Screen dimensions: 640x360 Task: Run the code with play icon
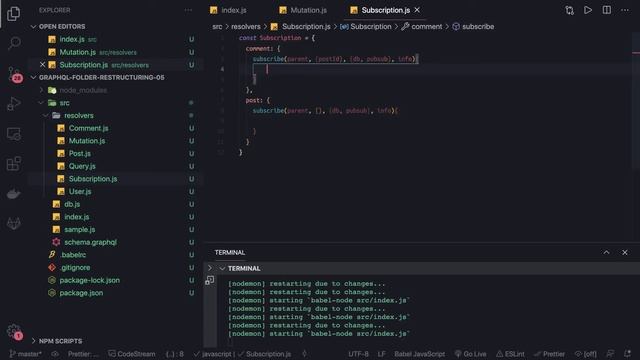click(588, 10)
